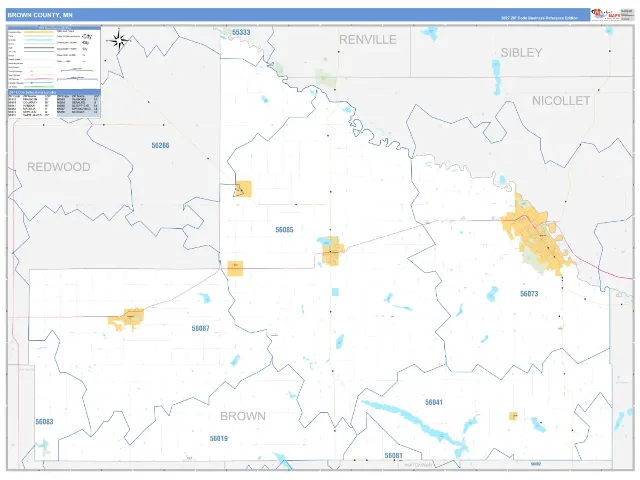The width and height of the screenshot is (640, 480).
Task: Click ZIP code 56083 label
Action: tap(44, 422)
